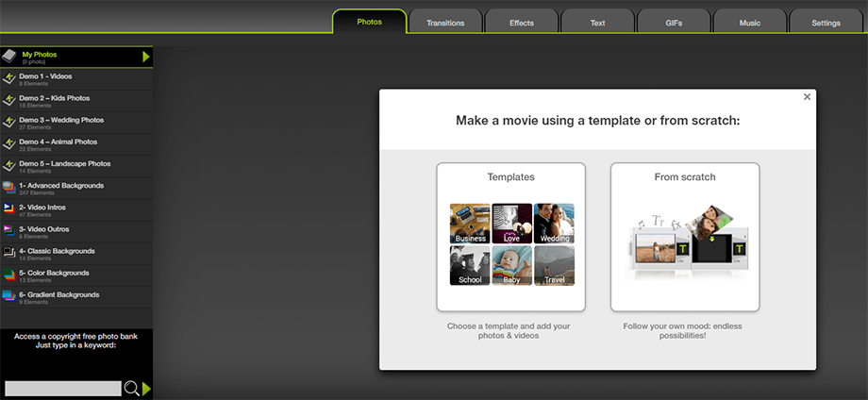Viewport: 868px width, 400px height.
Task: Open the Effects tab
Action: pos(522,23)
